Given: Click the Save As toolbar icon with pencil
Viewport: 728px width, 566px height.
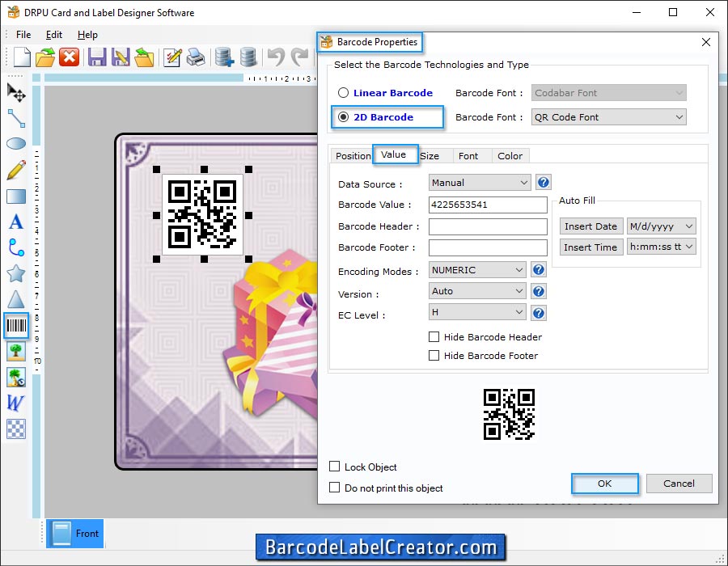Looking at the screenshot, I should [x=121, y=57].
